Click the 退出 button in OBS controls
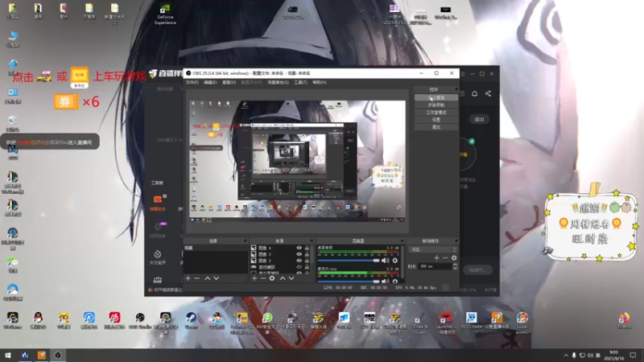The image size is (644, 362). (436, 127)
